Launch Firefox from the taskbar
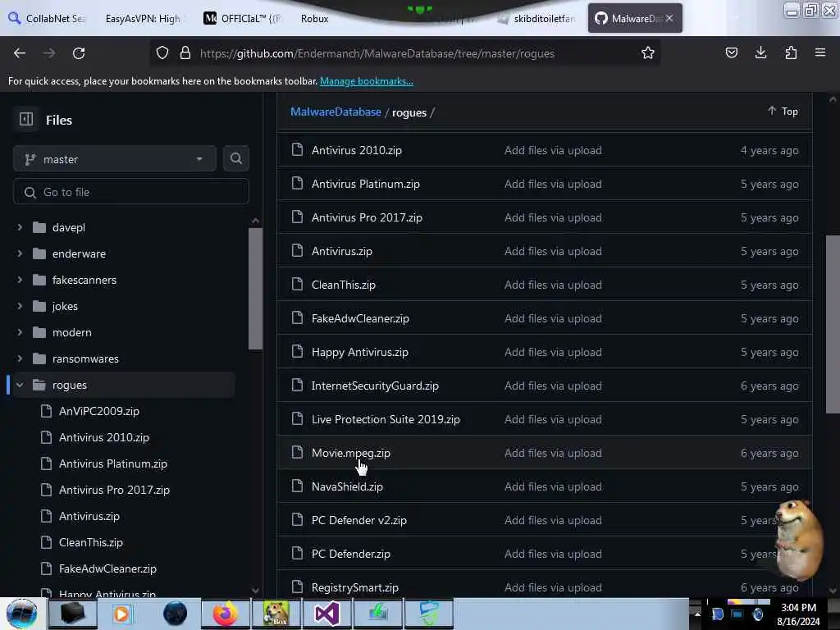The image size is (840, 630). click(225, 614)
